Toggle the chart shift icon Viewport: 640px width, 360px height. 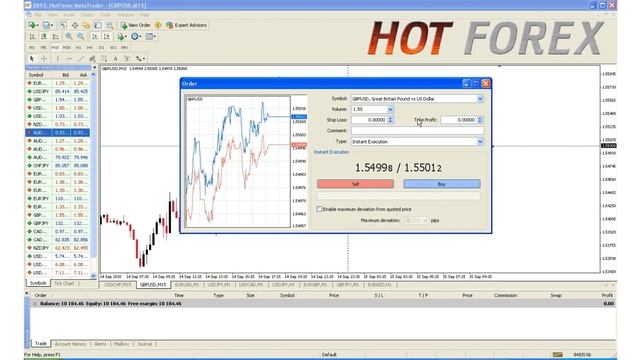coord(107,36)
